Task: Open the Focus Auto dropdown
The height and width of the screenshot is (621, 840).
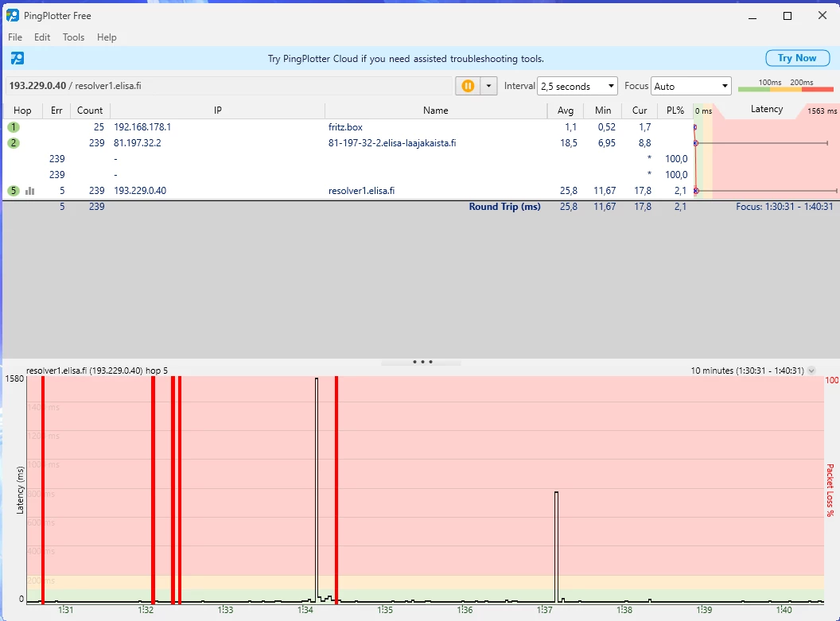Action: (691, 86)
